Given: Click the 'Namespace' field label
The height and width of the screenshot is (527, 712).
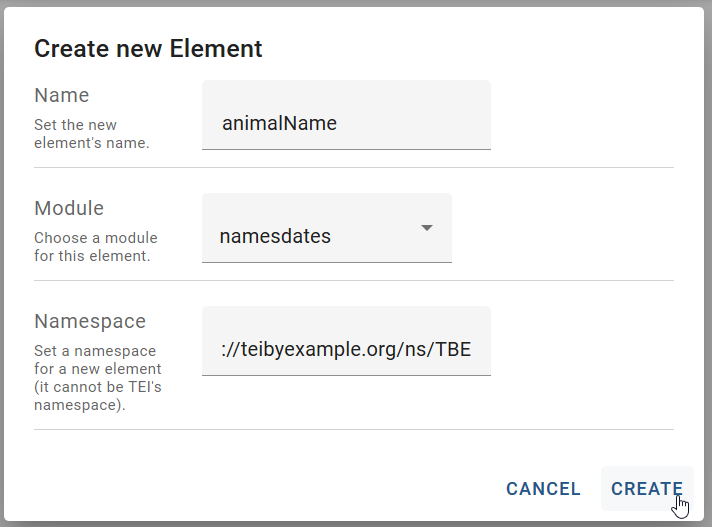Looking at the screenshot, I should (90, 321).
